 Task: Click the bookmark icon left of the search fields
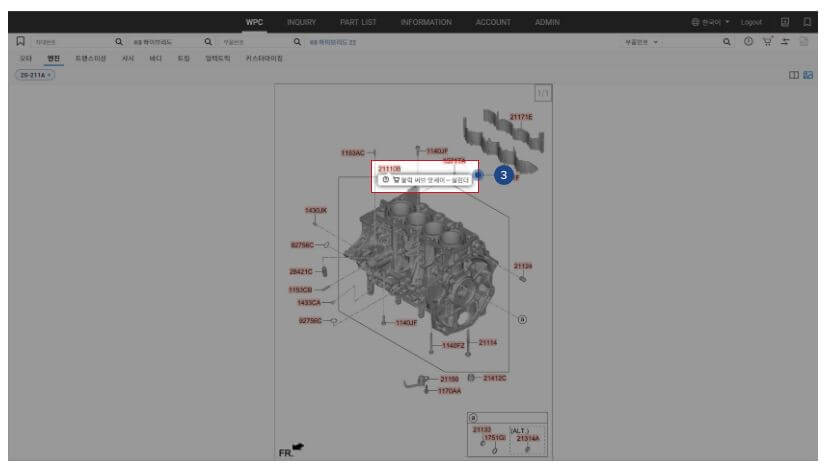pos(20,41)
